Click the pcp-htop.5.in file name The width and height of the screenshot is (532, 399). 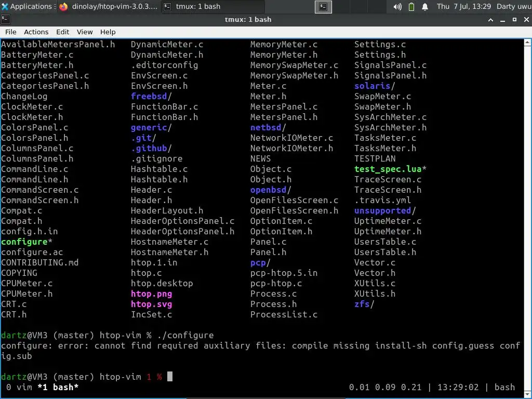pyautogui.click(x=284, y=273)
